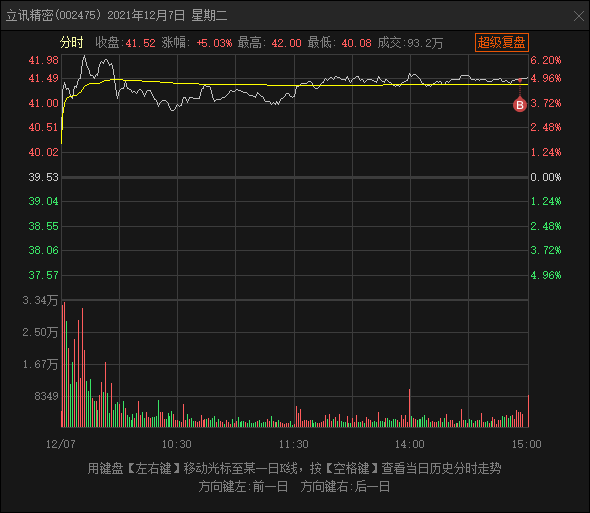Click the 12/07 time axis label
The image size is (590, 513).
coord(61,444)
